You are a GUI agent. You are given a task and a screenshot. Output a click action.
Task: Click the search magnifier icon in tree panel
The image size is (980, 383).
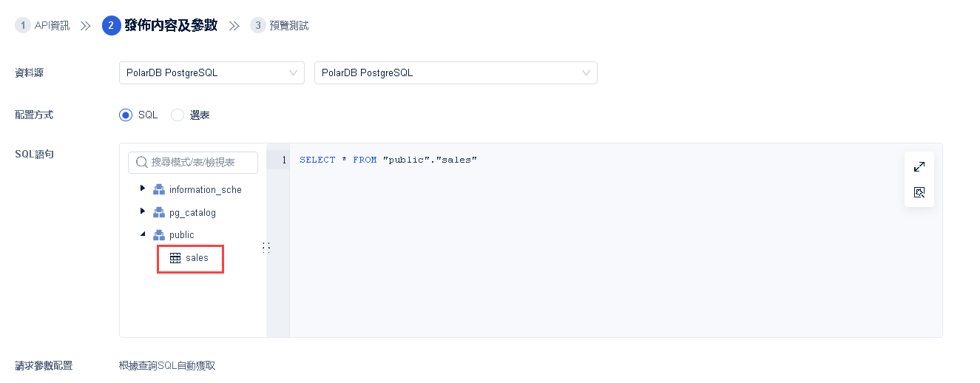142,162
